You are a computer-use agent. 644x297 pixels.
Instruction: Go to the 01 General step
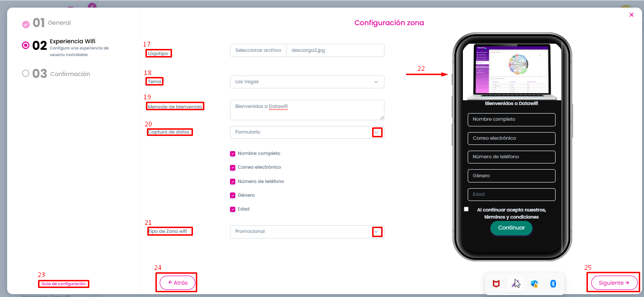click(x=51, y=23)
